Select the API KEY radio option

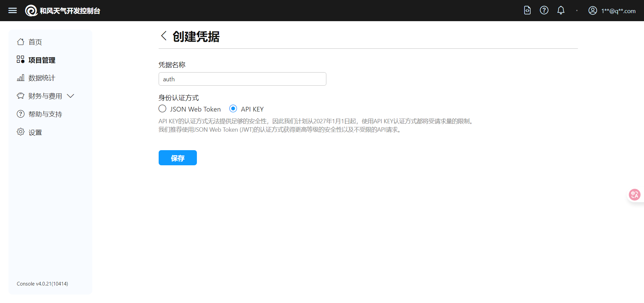[x=233, y=109]
